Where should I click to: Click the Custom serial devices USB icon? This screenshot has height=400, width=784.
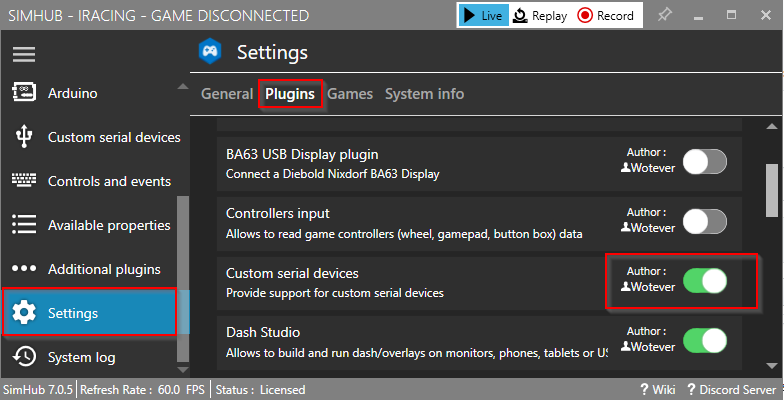[x=24, y=137]
